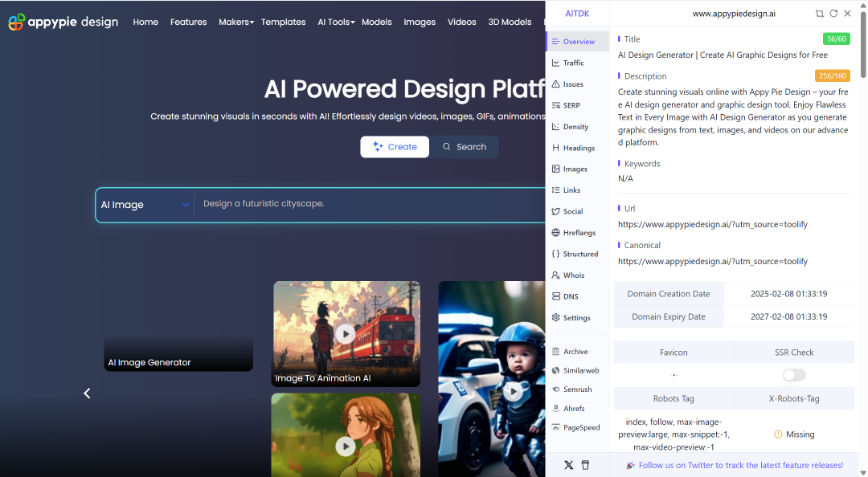This screenshot has width=868, height=477.
Task: Open the Density section
Action: (577, 127)
